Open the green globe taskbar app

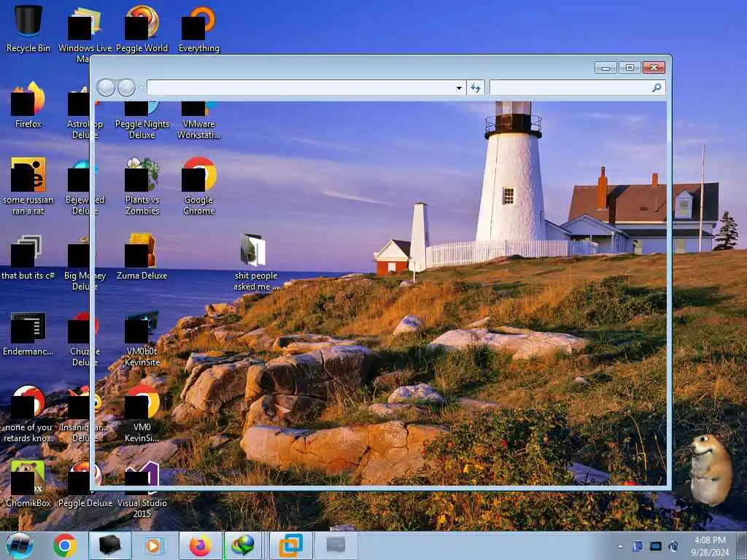pos(243,545)
